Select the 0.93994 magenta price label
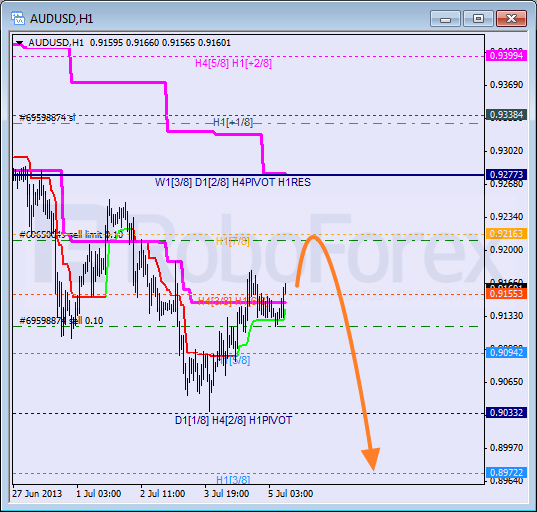 pos(506,55)
